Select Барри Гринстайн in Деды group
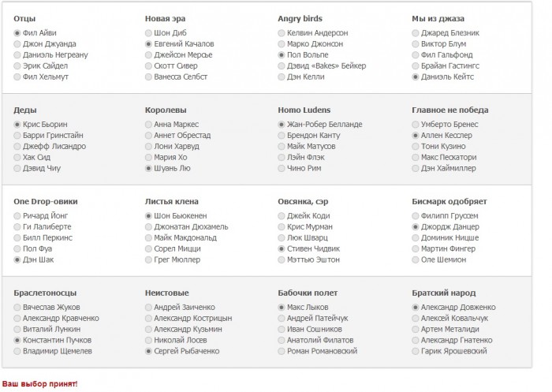552x392 pixels. (17, 136)
